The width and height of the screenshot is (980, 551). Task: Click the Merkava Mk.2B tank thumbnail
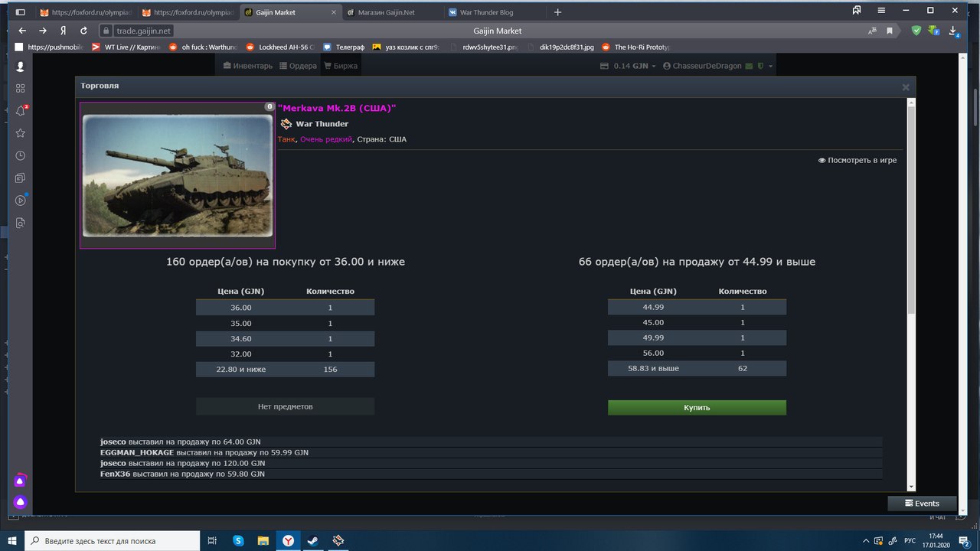[x=178, y=175]
